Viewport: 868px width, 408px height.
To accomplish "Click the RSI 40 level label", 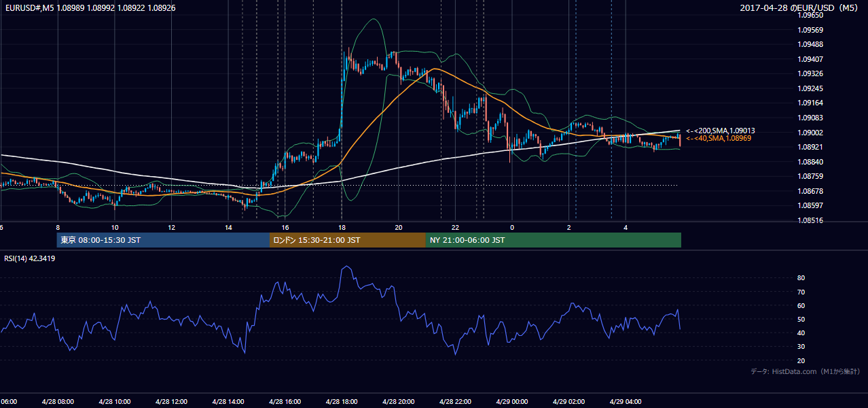I will [801, 333].
